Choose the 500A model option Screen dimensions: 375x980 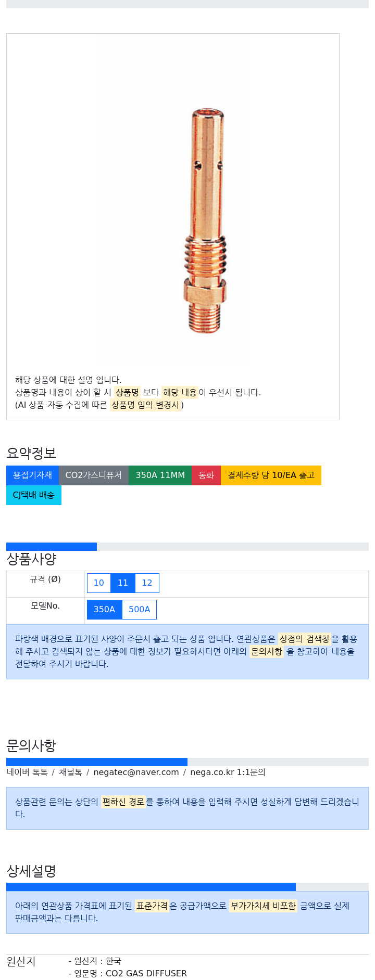tap(140, 610)
